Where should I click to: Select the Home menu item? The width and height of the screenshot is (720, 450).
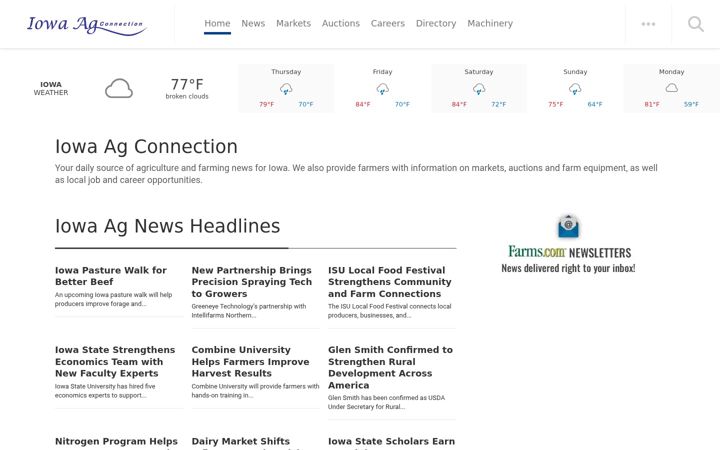217,23
